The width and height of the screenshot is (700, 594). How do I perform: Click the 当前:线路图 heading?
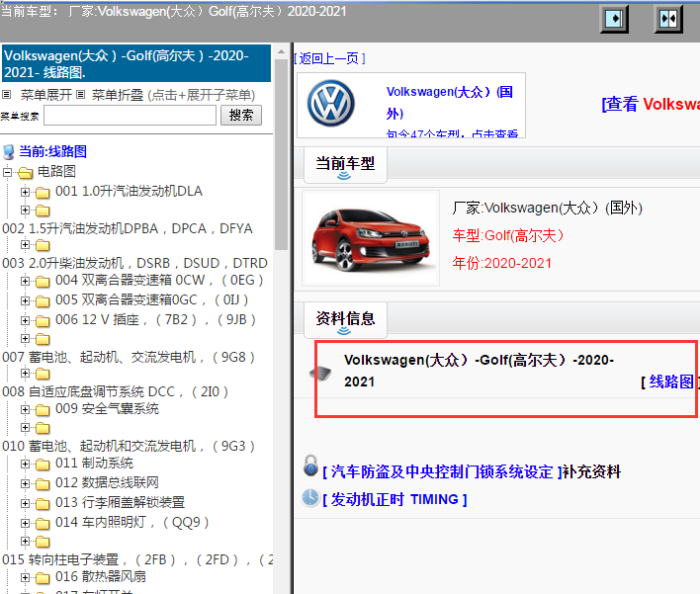pos(52,152)
